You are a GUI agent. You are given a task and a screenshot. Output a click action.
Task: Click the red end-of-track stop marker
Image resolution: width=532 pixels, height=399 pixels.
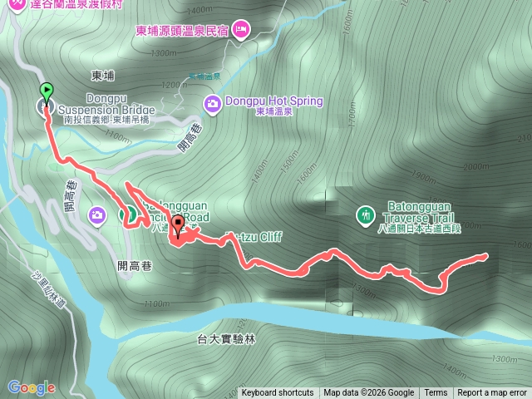177,225
